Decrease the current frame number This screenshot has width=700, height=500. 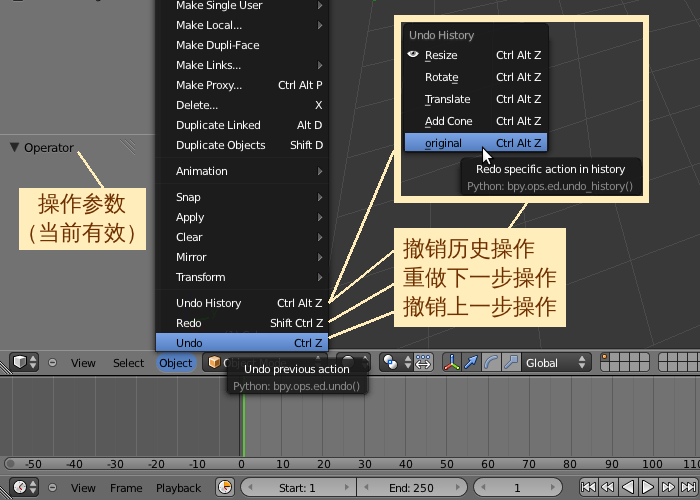point(483,488)
